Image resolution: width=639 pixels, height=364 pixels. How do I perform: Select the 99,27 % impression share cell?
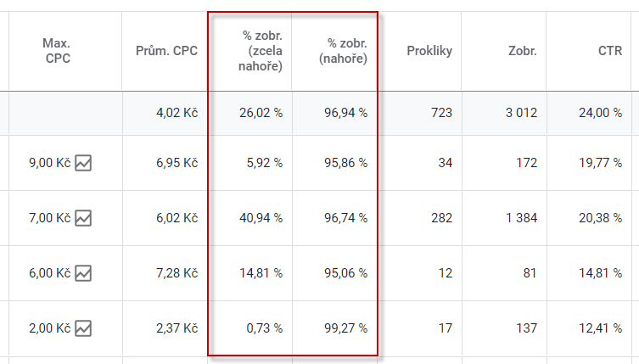pos(347,328)
